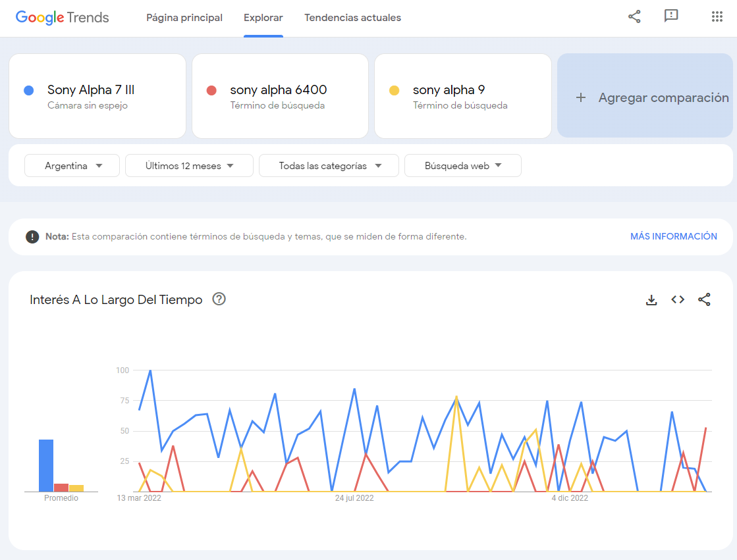Click the Google Trends logo
The height and width of the screenshot is (560, 737).
click(62, 17)
